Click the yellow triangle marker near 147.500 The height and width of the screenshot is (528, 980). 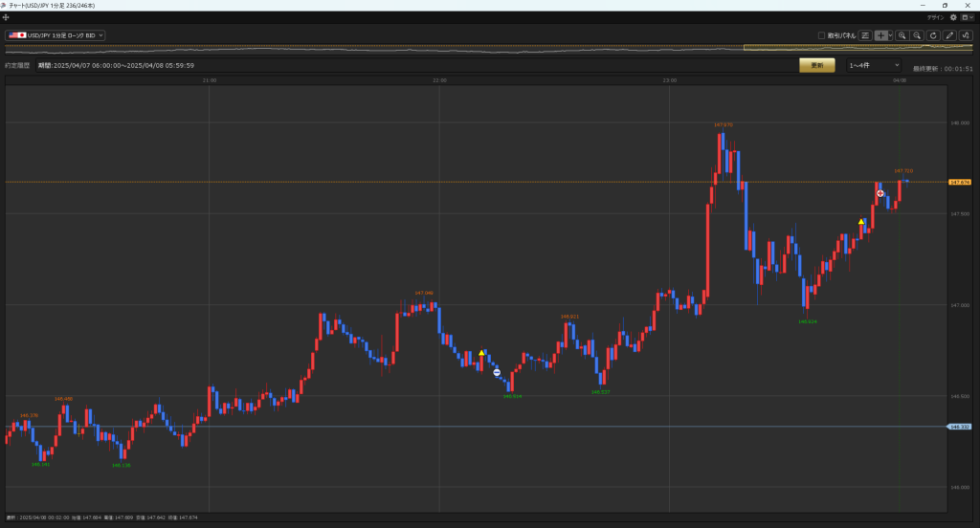[x=861, y=222]
